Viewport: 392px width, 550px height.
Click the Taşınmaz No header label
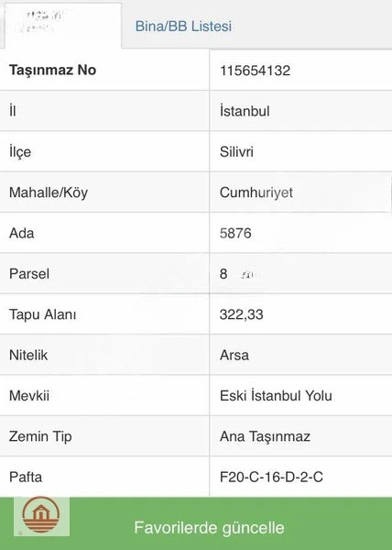(x=52, y=71)
